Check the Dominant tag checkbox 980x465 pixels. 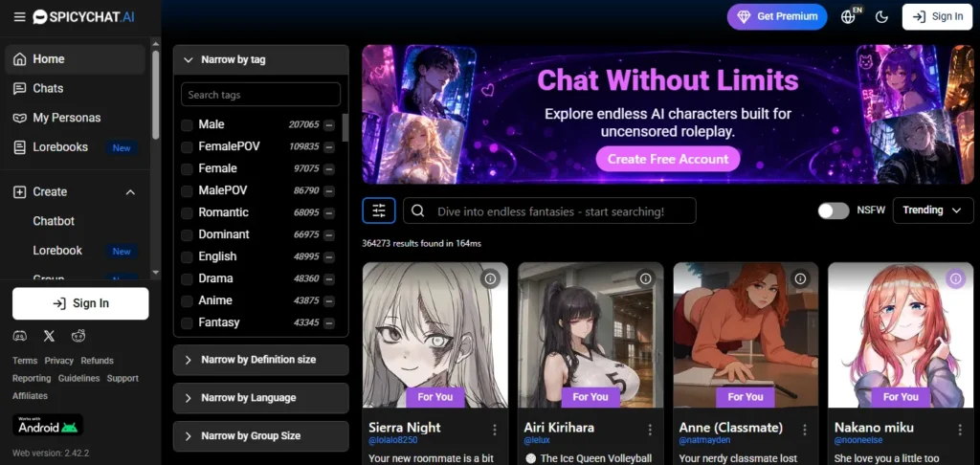pos(187,235)
